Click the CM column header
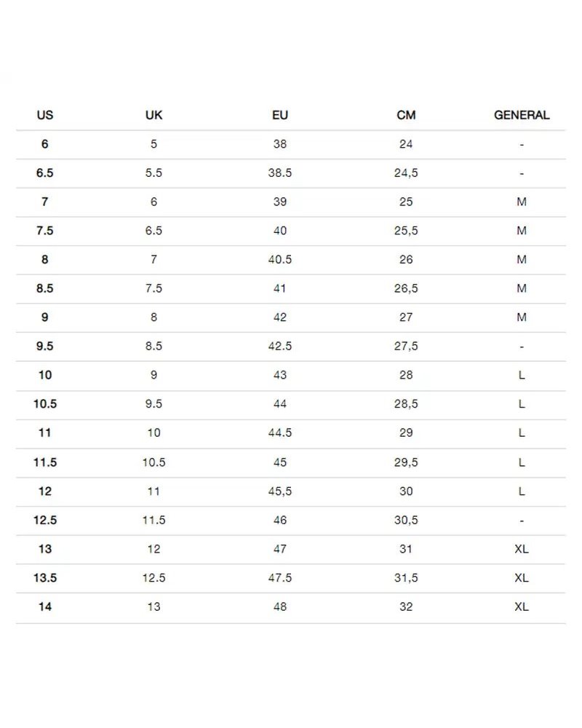 pos(406,115)
